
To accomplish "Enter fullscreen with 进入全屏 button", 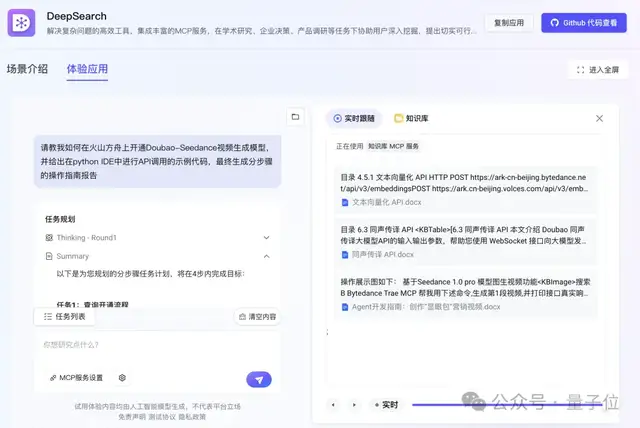I will click(x=598, y=70).
